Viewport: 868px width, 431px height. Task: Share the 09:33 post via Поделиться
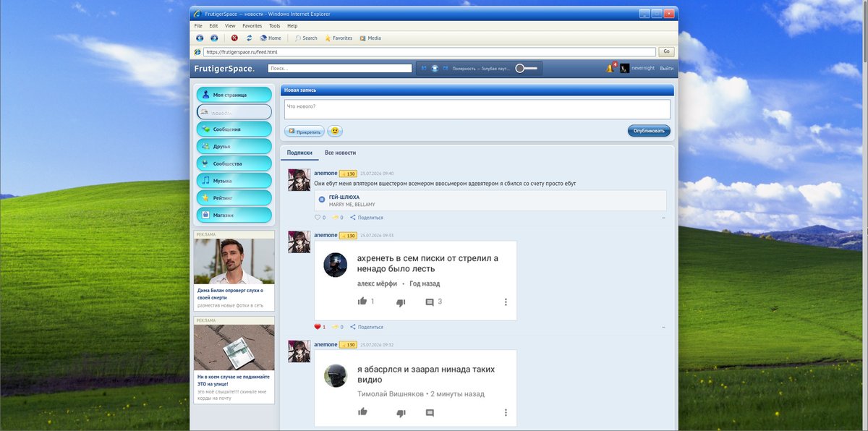coord(367,327)
